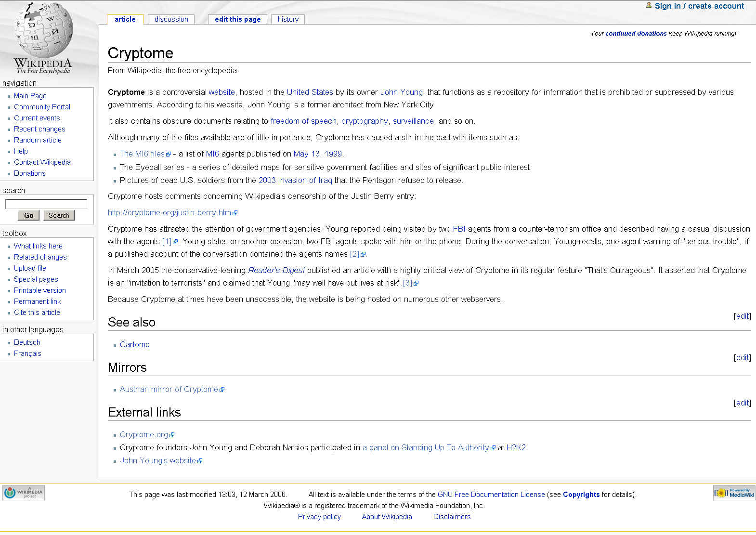Viewport: 756px width, 535px height.
Task: Open the Austrian mirror of Cryptome link
Action: tap(169, 389)
